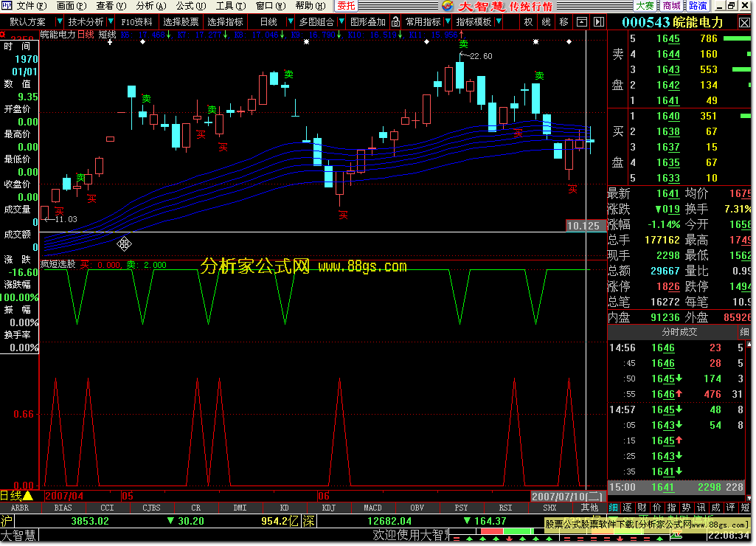Viewport: 756px width, 546px height.
Task: Select the OBV indicator tab
Action: [x=417, y=508]
